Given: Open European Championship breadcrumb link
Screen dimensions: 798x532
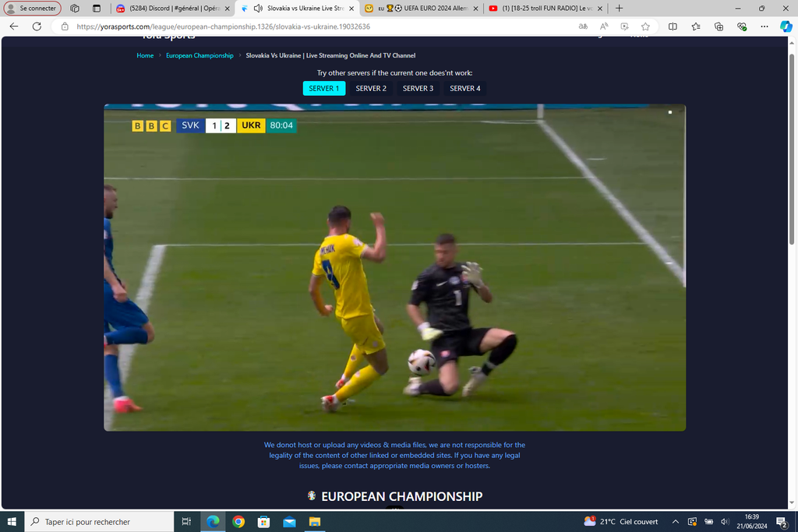Looking at the screenshot, I should coord(199,55).
